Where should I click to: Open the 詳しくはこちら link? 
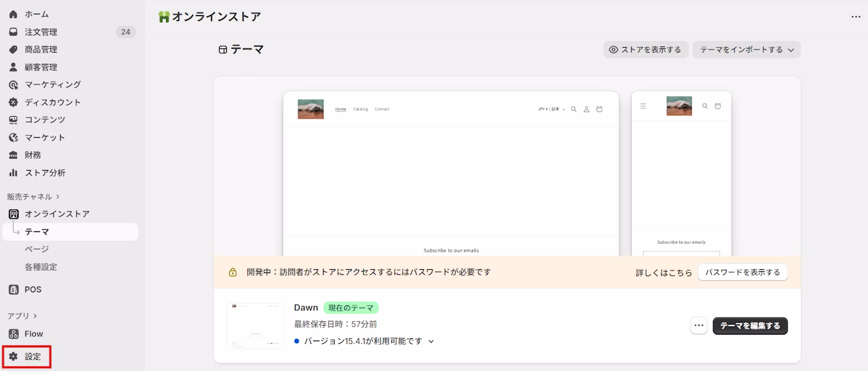(663, 272)
